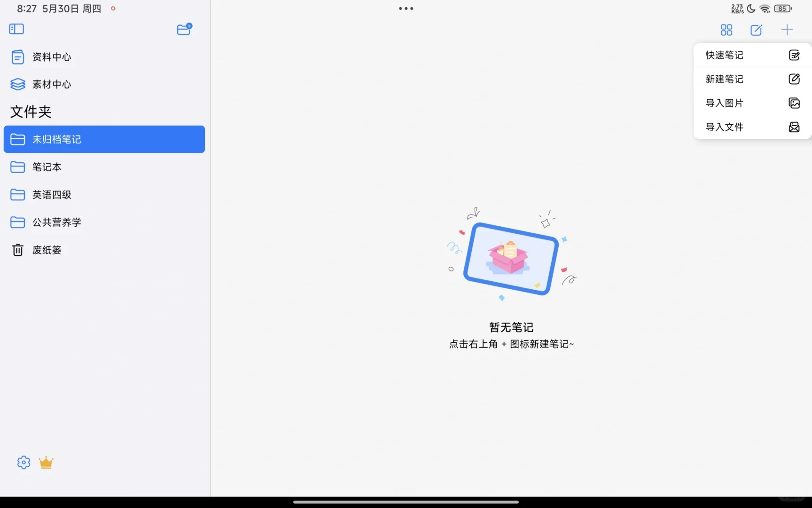Open the 笔记本 folder
812x508 pixels.
pos(46,167)
